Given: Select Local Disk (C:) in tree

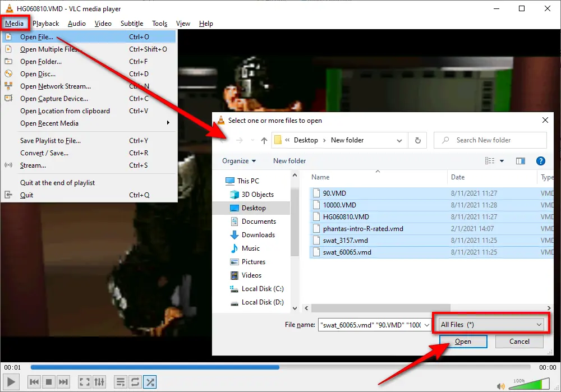Looking at the screenshot, I should [262, 289].
